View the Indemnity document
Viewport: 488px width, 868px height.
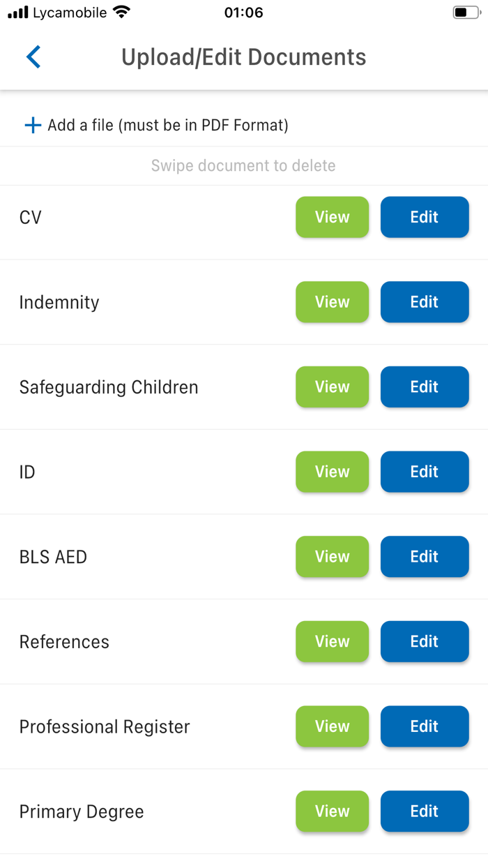[x=332, y=302]
